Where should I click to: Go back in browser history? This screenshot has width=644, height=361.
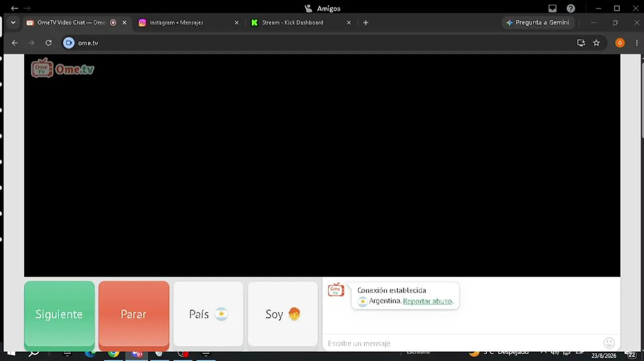coord(15,43)
